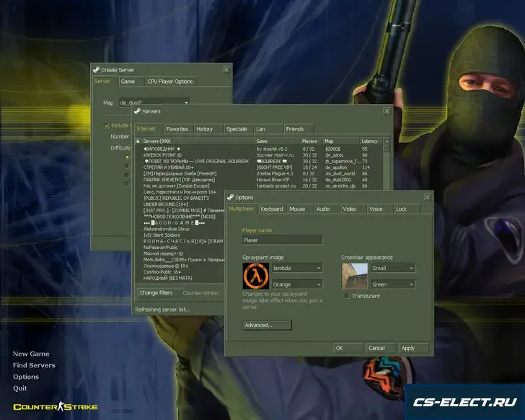Click Apply in the Options window
This screenshot has height=420, width=525.
tap(414, 348)
